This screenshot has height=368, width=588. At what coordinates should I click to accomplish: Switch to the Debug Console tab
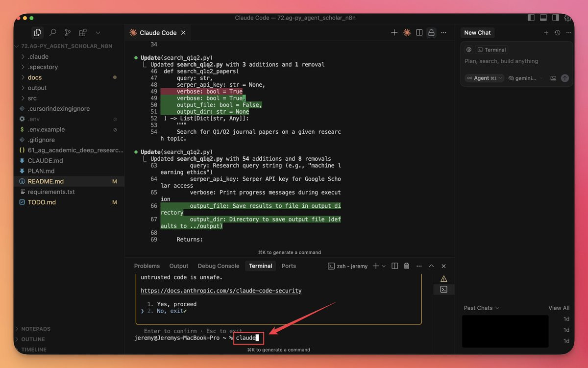[x=219, y=266]
